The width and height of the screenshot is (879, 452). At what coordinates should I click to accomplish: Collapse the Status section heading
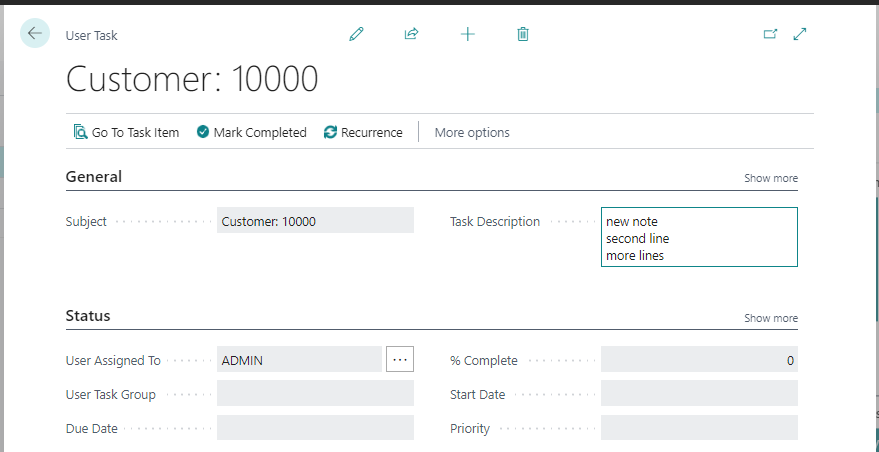pyautogui.click(x=88, y=316)
